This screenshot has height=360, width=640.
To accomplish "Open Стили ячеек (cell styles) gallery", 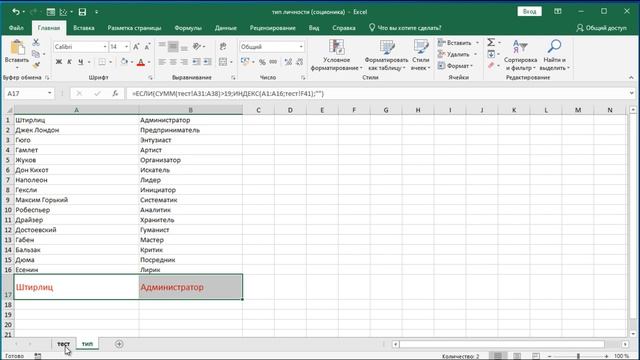I will [x=420, y=55].
